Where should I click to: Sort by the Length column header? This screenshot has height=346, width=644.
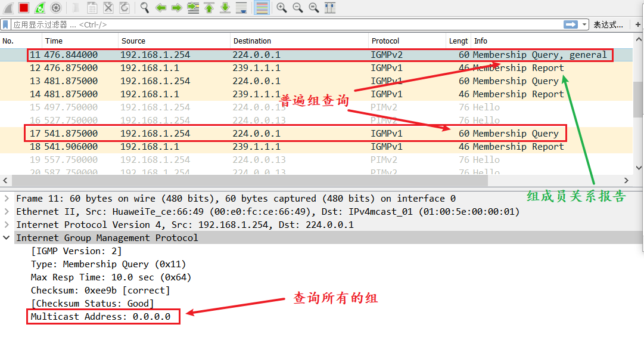[458, 41]
